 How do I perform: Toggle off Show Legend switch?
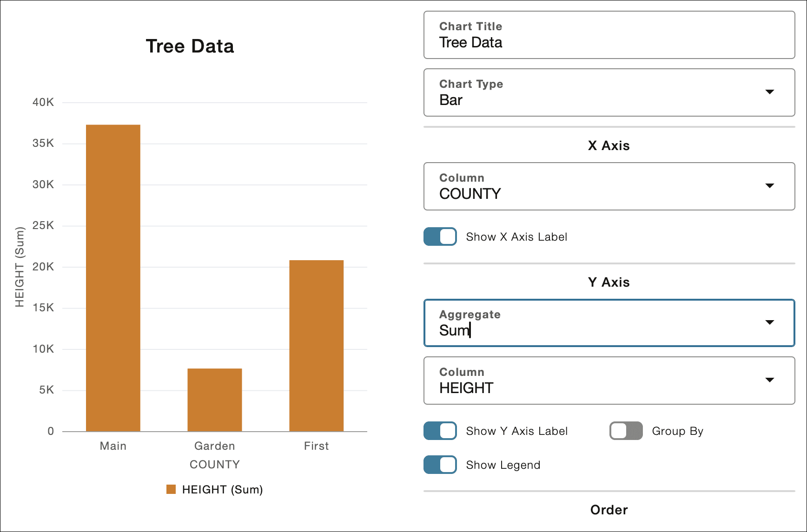click(x=440, y=465)
